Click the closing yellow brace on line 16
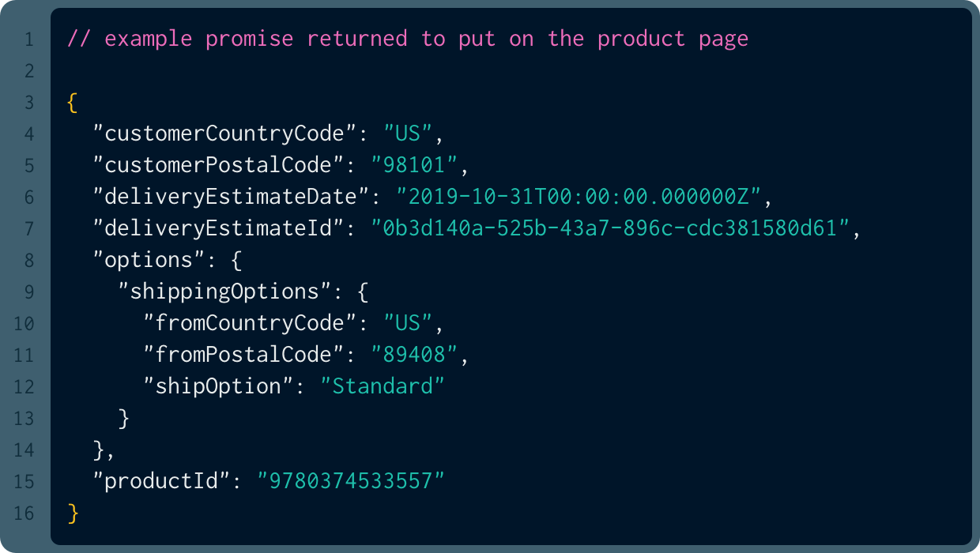The image size is (980, 553). [73, 513]
